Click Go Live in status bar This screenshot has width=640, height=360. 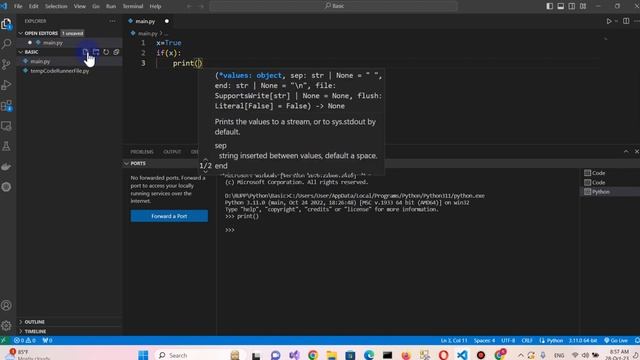[616, 340]
